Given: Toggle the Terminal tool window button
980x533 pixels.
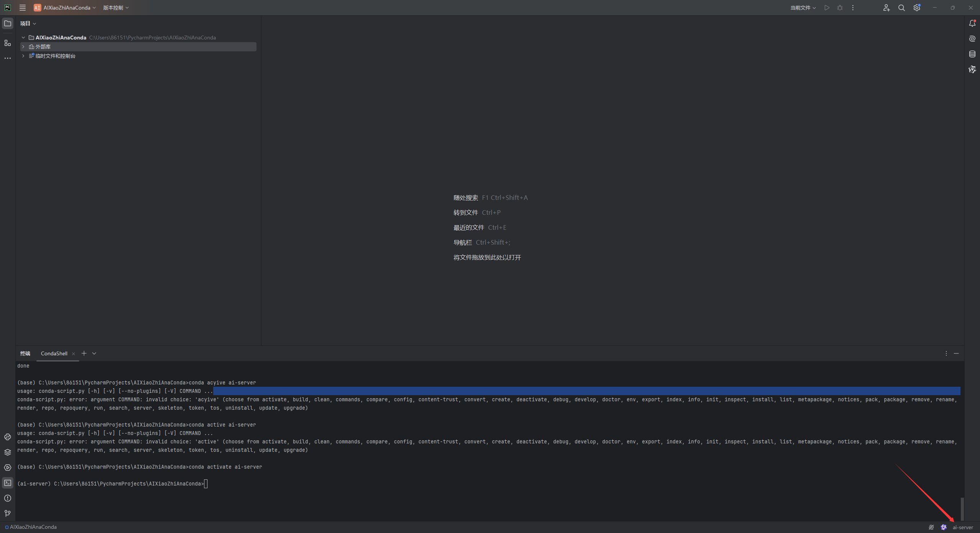Looking at the screenshot, I should click(x=8, y=483).
